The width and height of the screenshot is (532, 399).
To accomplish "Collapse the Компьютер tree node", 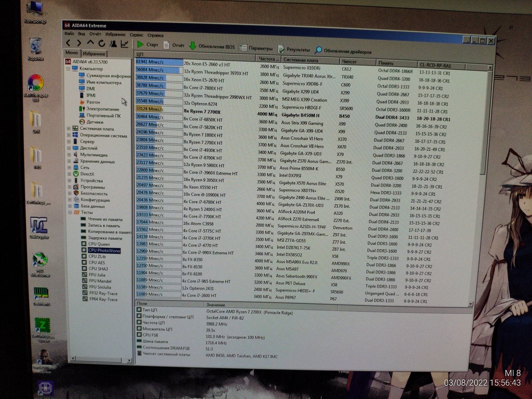I will pyautogui.click(x=68, y=69).
